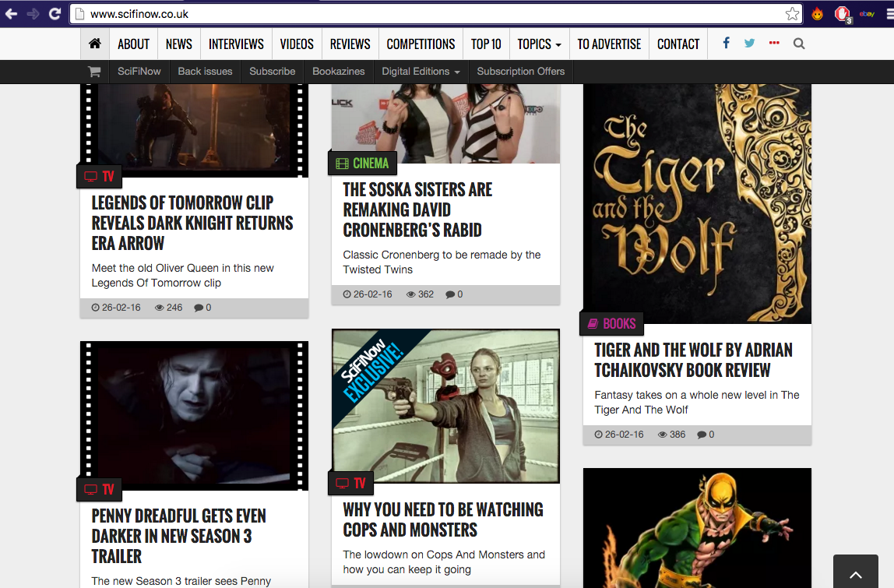The image size is (894, 588).
Task: Click the shopping cart icon
Action: (x=94, y=72)
